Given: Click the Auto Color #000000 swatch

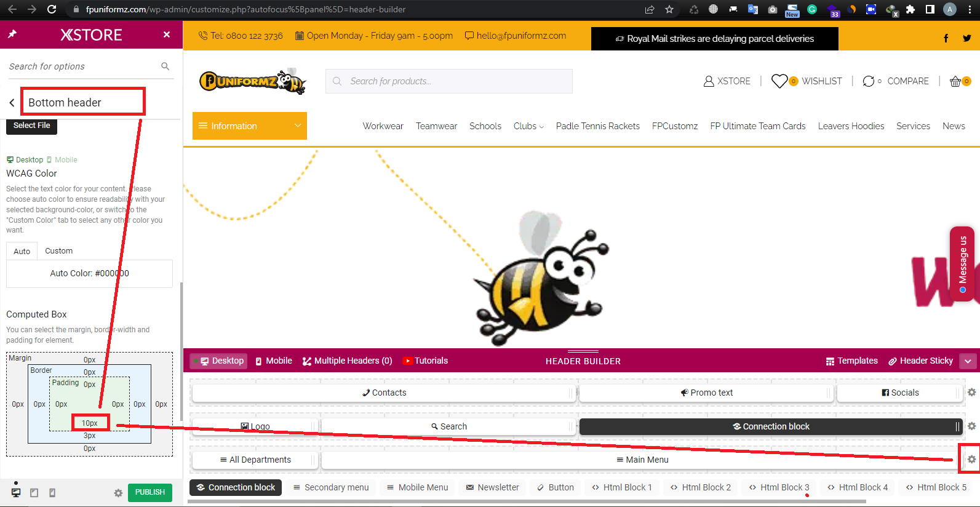Looking at the screenshot, I should [x=89, y=273].
